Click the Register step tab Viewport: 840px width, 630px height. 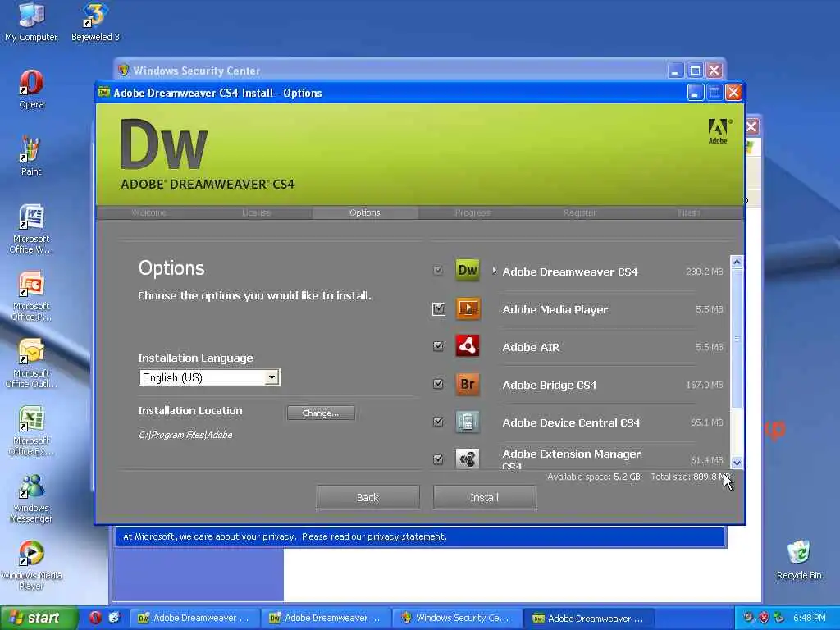[580, 212]
